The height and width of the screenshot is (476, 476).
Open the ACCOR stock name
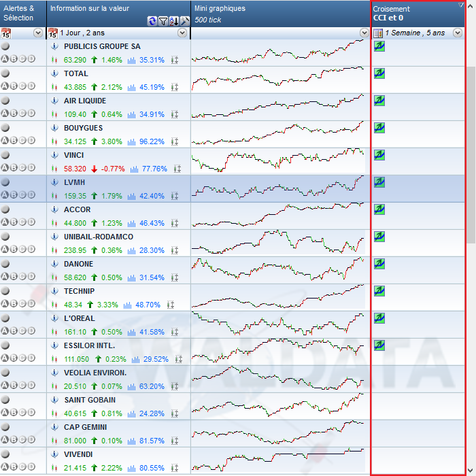(x=77, y=209)
